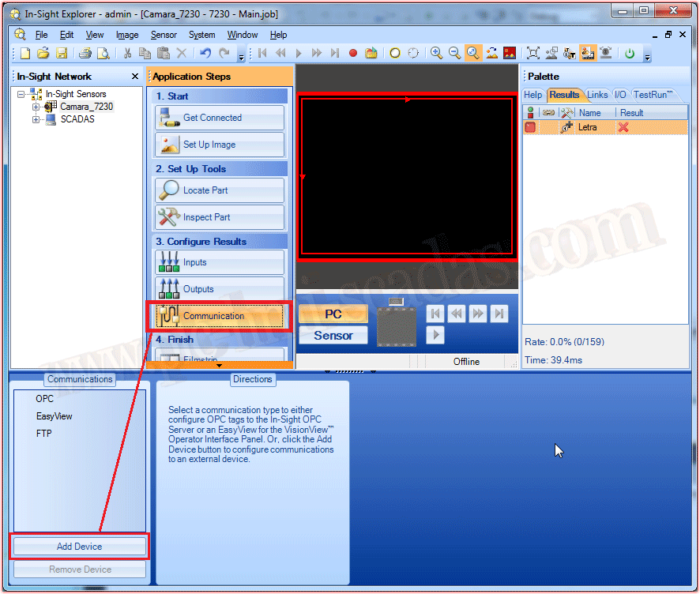Select EasyView in the Communications list

coord(54,416)
